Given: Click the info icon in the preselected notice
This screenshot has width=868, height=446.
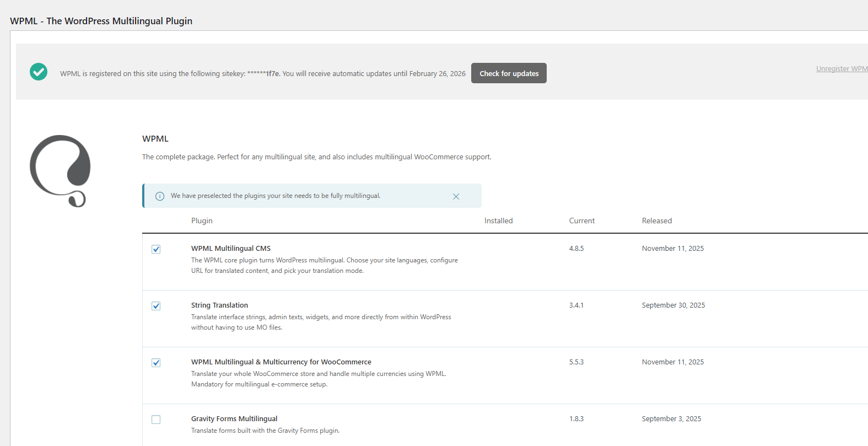Looking at the screenshot, I should pyautogui.click(x=160, y=196).
